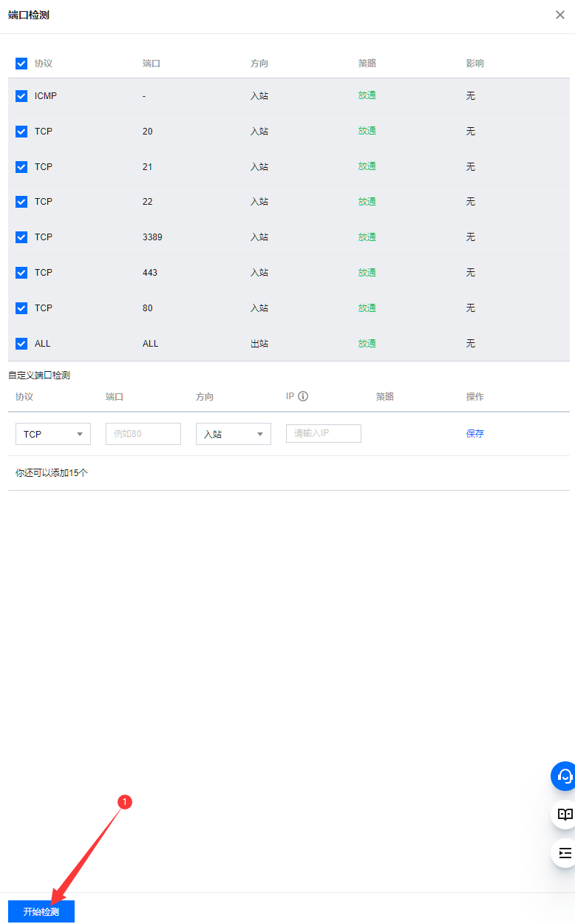Uncheck the ALL outbound row checkbox

21,344
